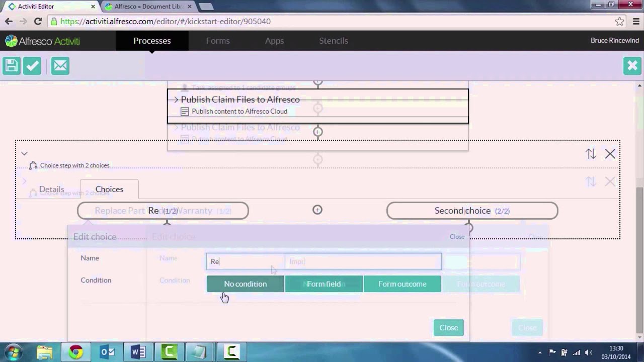Bookmark this page with the star icon
Image resolution: width=644 pixels, height=362 pixels.
pos(619,22)
